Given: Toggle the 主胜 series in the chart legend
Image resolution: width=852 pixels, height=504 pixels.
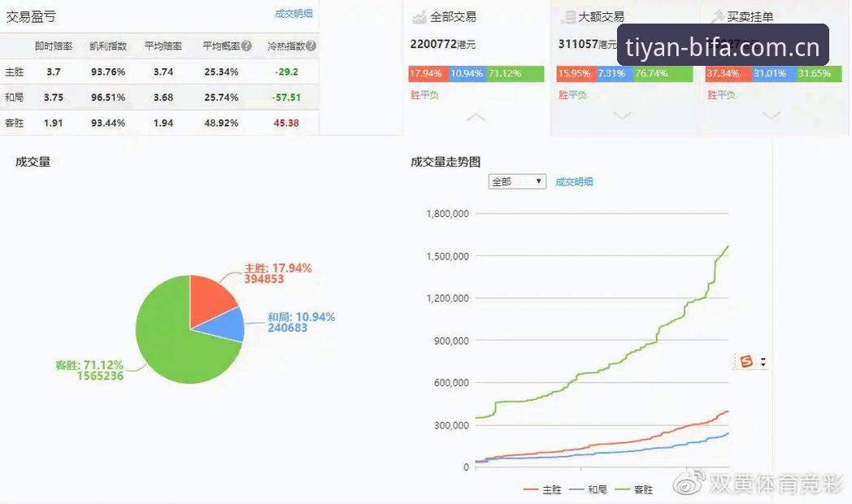Looking at the screenshot, I should pos(542,490).
